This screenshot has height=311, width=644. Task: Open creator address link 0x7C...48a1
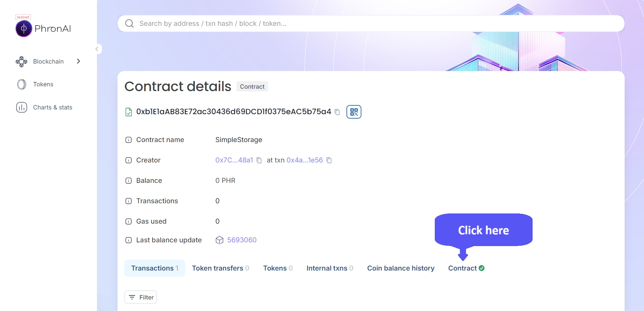234,160
